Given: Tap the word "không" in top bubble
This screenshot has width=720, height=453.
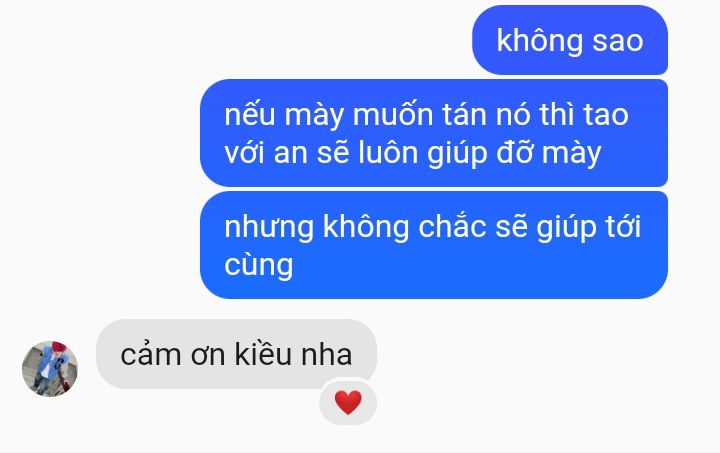Looking at the screenshot, I should click(x=539, y=40).
